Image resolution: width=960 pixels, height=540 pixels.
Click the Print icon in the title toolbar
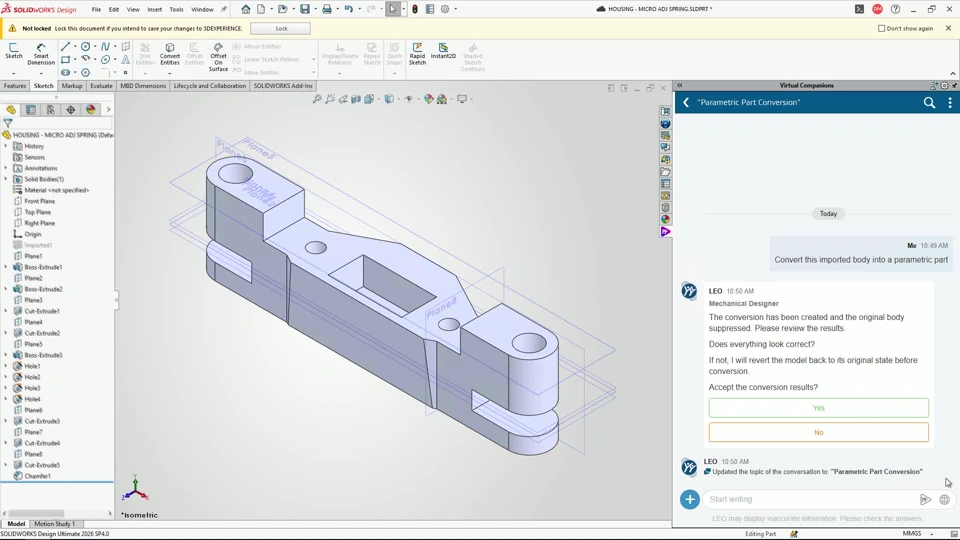[327, 9]
